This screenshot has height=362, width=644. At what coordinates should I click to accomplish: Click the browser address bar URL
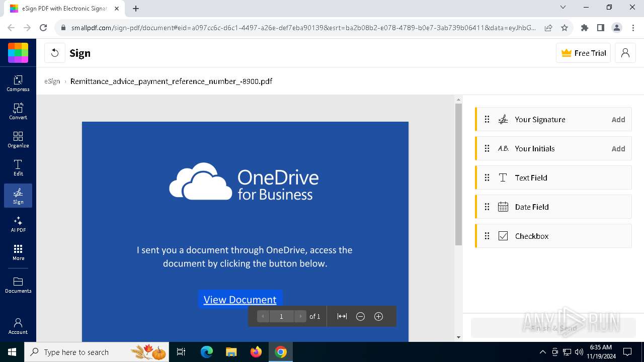click(303, 28)
